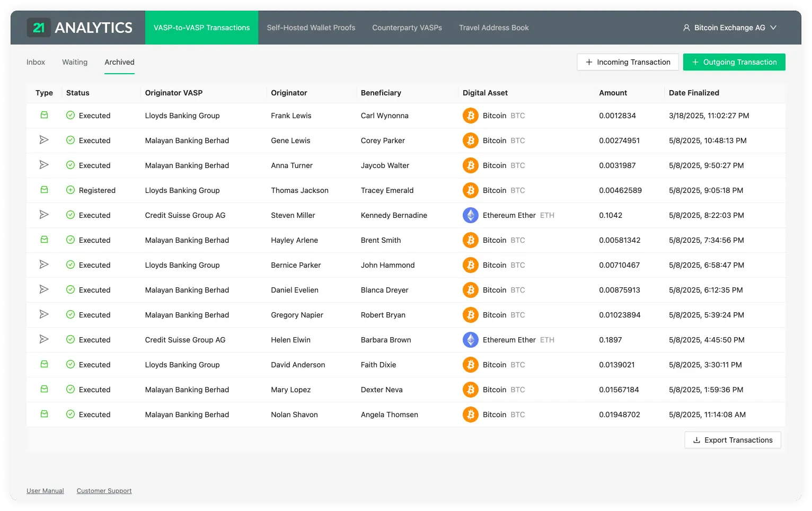Viewport: 812px width, 511px height.
Task: Click the green Registered status icon for Thomas Jackson
Action: pyautogui.click(x=70, y=190)
